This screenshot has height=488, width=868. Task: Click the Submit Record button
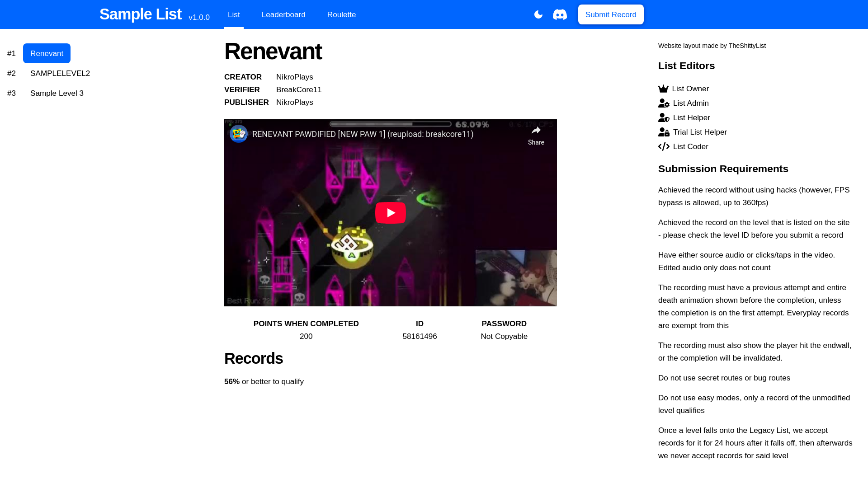click(x=611, y=14)
